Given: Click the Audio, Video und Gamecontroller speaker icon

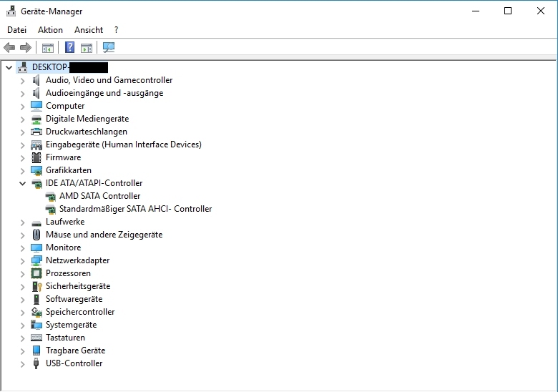Looking at the screenshot, I should coord(36,80).
